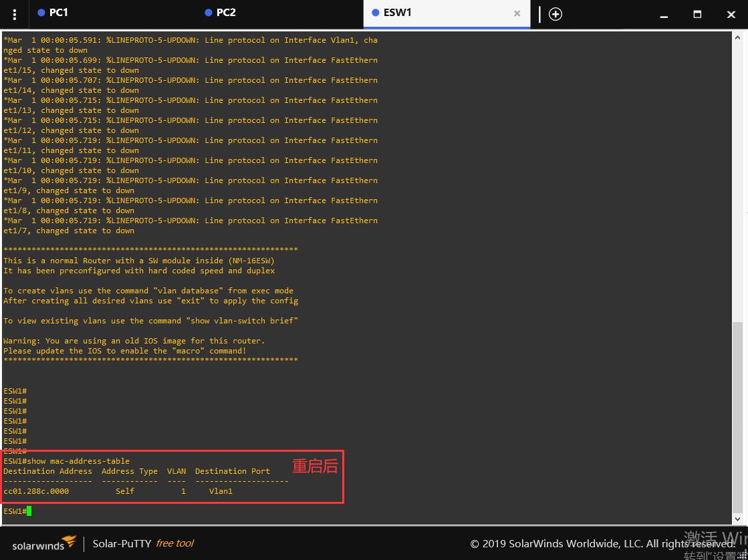Click the 'Warning: You are using an old IOS' line
Viewport: 748px width, 560px height.
click(x=134, y=341)
